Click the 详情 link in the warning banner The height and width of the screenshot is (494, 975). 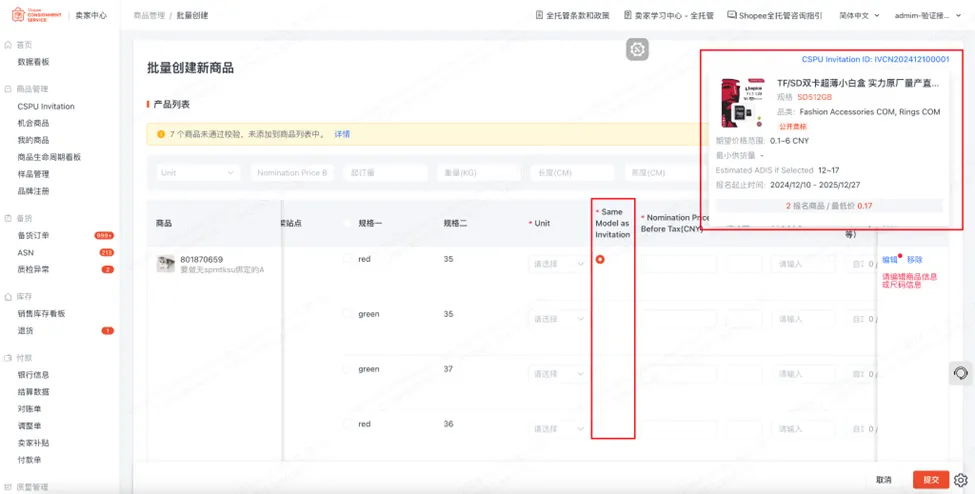(342, 134)
